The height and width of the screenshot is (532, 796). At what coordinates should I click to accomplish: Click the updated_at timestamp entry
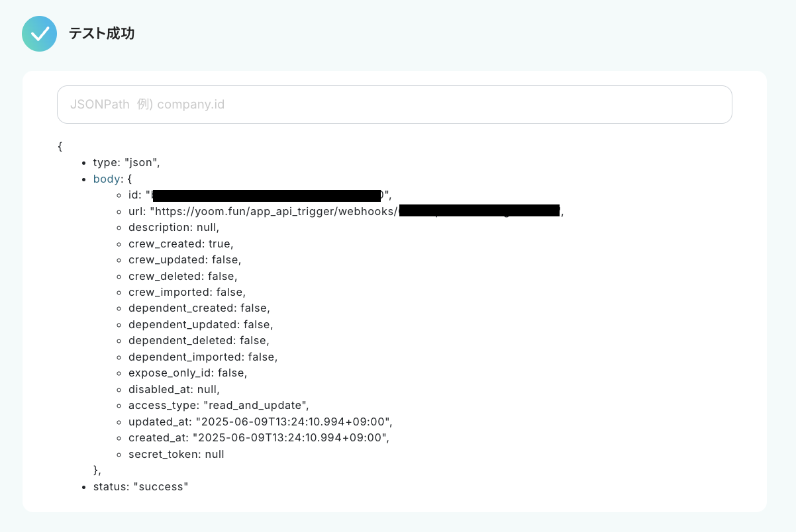260,421
